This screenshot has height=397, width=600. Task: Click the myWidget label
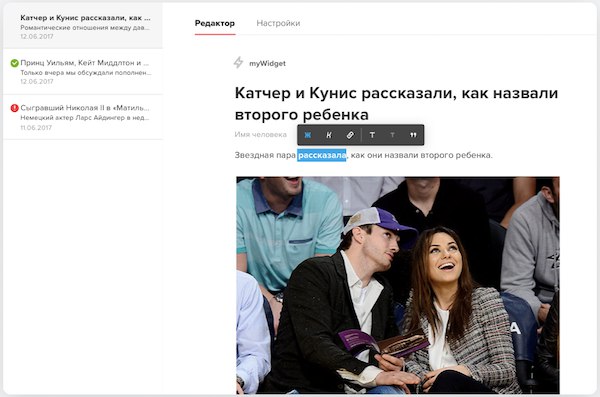click(x=267, y=64)
